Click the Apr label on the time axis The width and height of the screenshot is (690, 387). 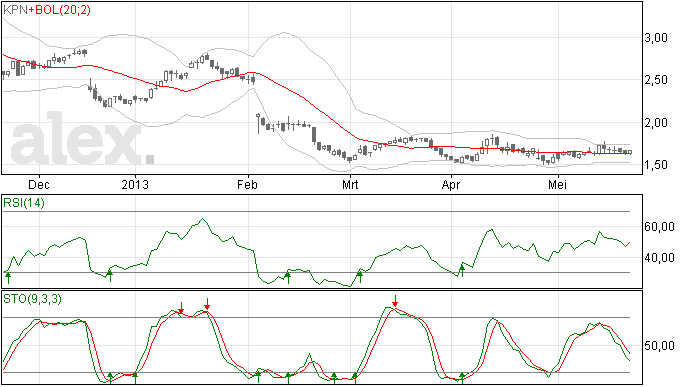click(451, 184)
